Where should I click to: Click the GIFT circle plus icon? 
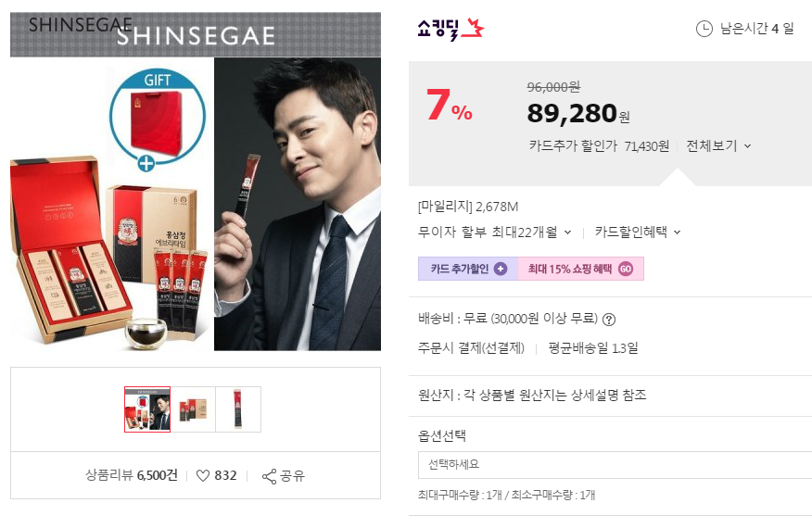(x=146, y=163)
